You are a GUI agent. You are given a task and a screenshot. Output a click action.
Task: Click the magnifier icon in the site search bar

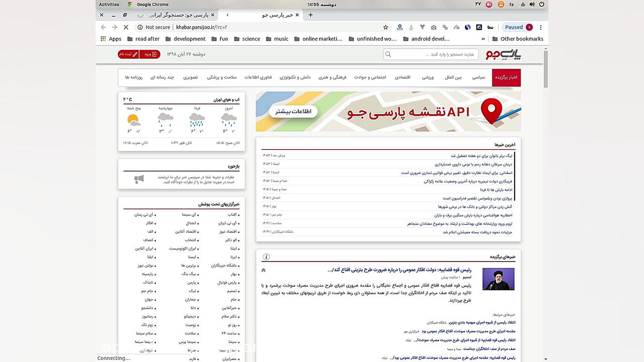click(x=387, y=54)
